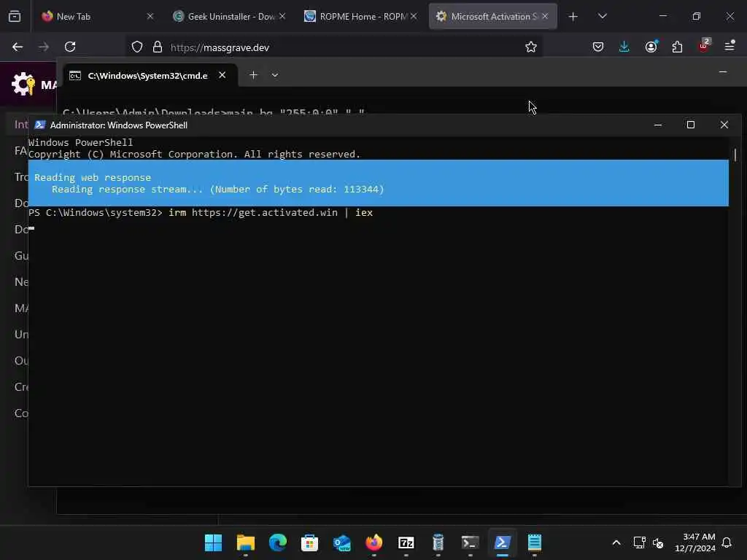
Task: Bookmark this page with star
Action: [531, 47]
